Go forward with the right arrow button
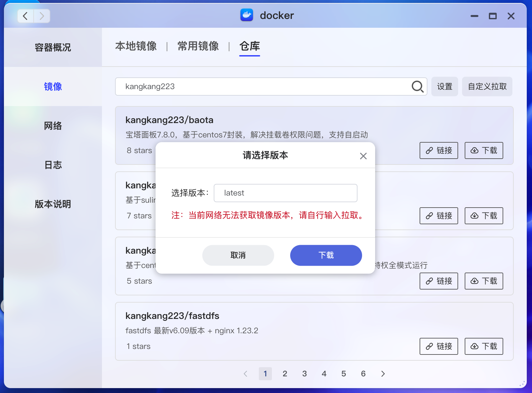This screenshot has height=393, width=532. tap(42, 16)
